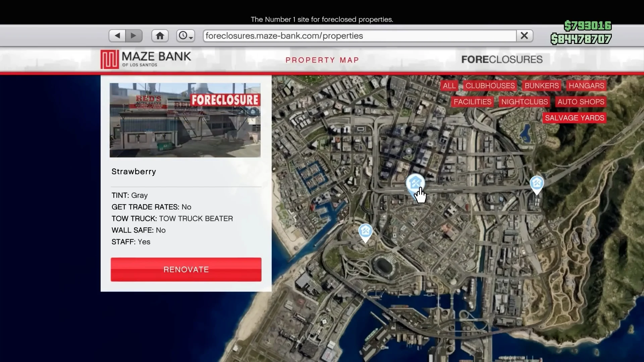Open the FORECLOSURES site logo

502,59
